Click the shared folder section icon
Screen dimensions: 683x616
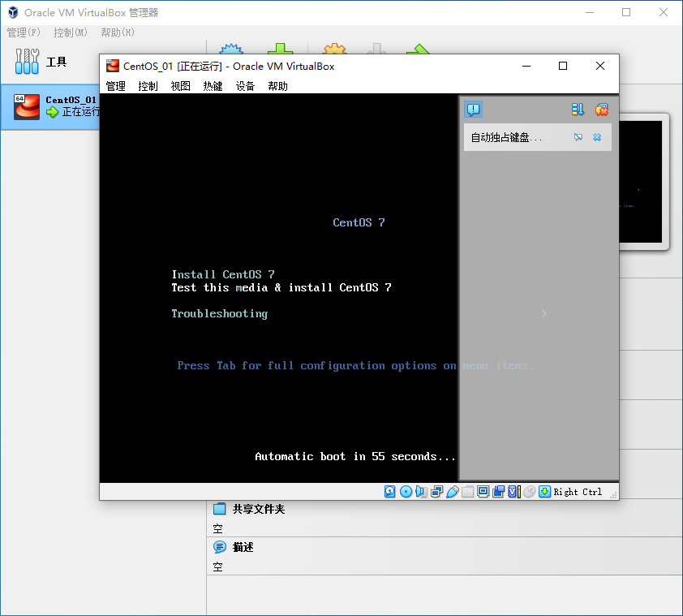(220, 509)
